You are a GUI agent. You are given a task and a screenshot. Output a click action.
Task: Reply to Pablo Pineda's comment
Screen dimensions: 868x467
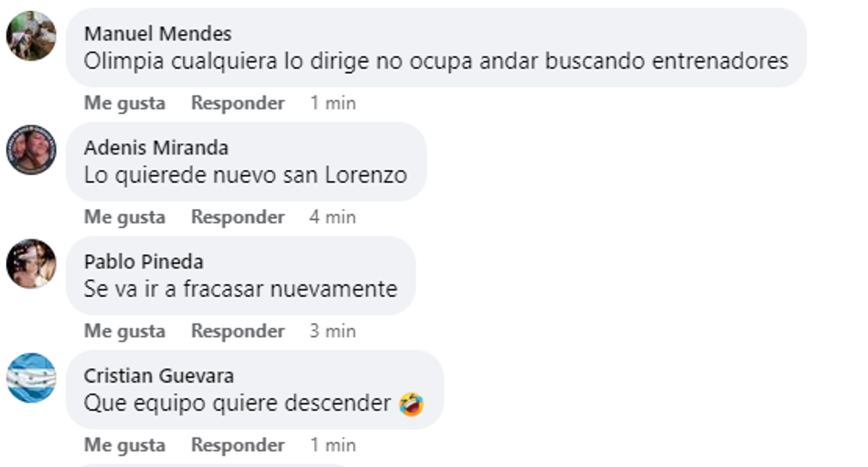[238, 331]
